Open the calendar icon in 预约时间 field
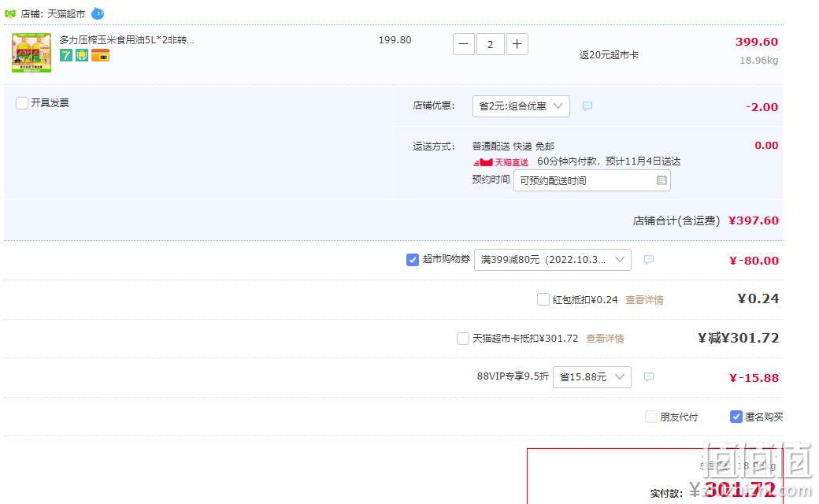 [x=661, y=180]
